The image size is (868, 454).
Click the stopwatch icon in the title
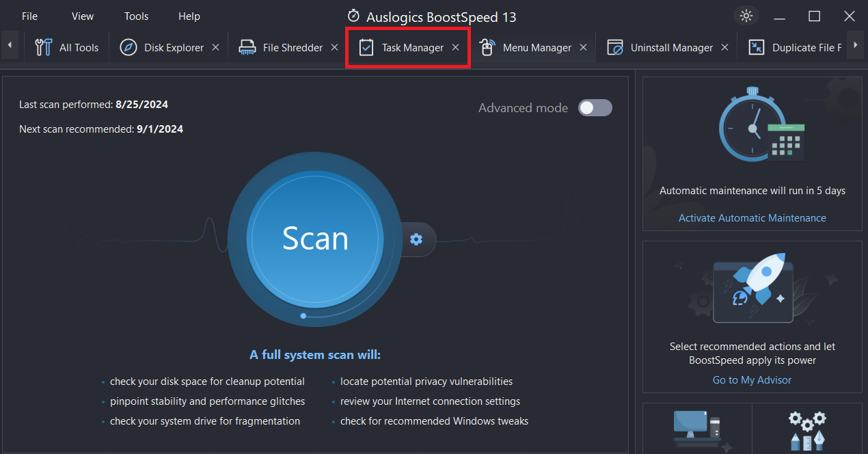coord(353,15)
